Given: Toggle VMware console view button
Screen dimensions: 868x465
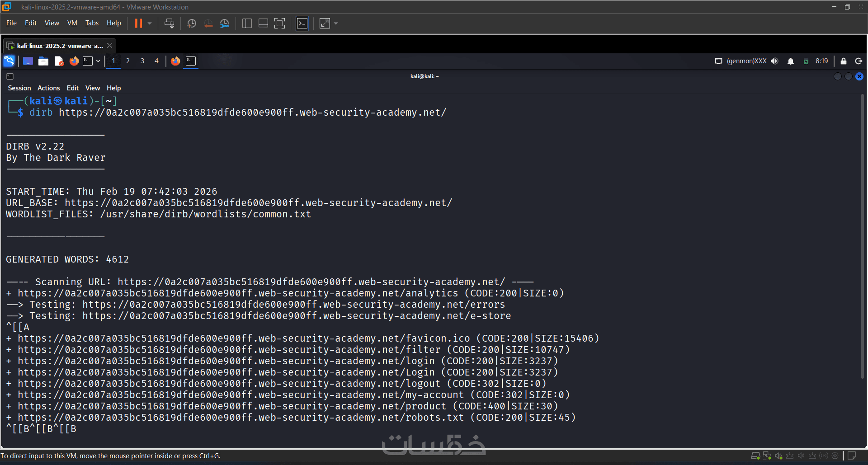Looking at the screenshot, I should [302, 23].
